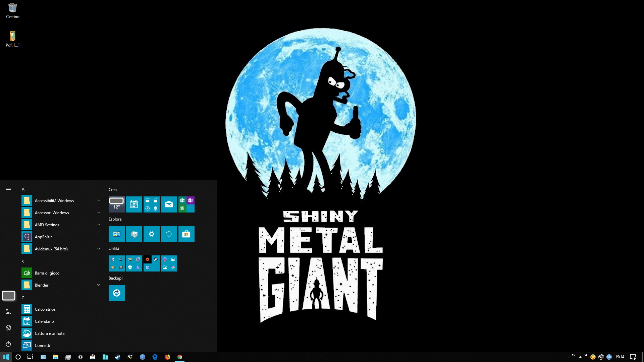Expand the Start hamburger menu
644x362 pixels.
8,189
